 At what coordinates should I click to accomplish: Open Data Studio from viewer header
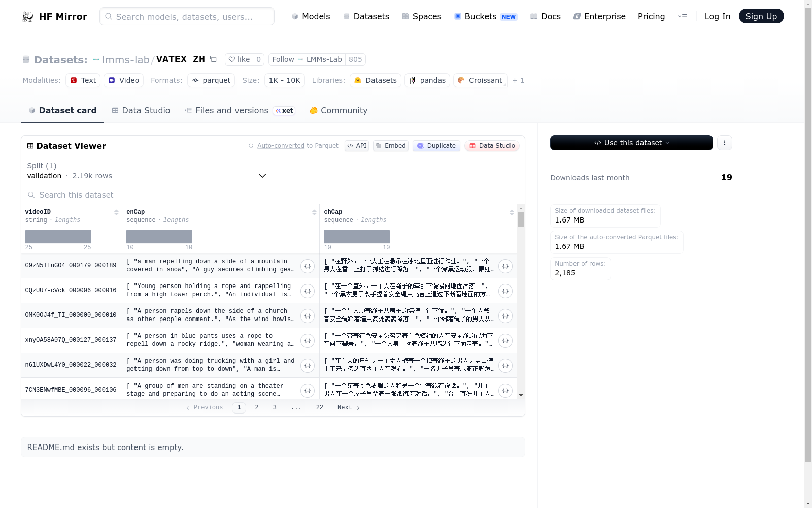pos(492,146)
